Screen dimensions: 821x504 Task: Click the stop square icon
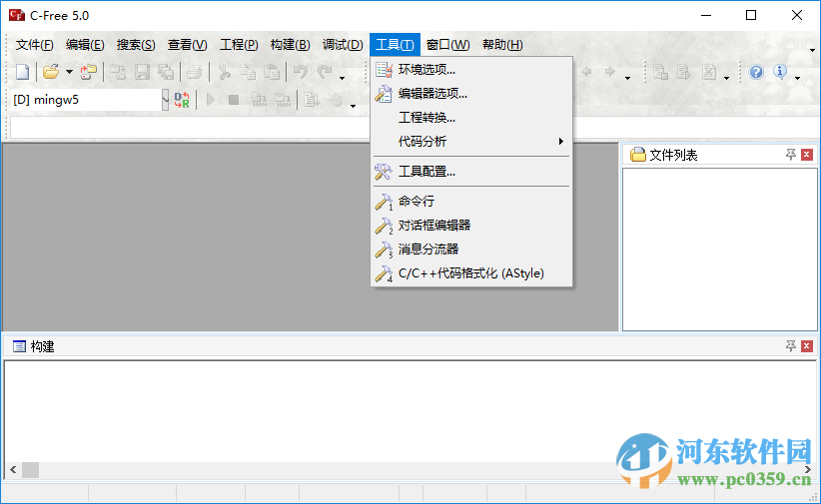tap(234, 100)
